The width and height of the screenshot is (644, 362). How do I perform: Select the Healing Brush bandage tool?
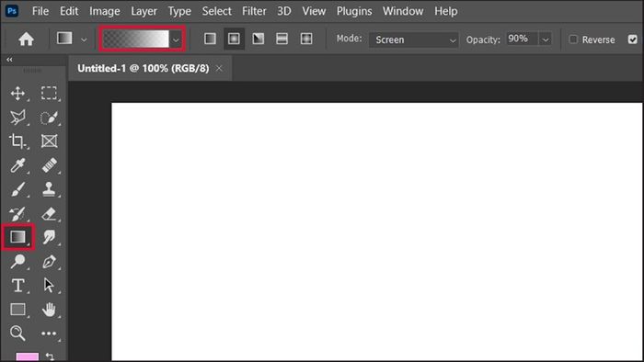tap(49, 165)
